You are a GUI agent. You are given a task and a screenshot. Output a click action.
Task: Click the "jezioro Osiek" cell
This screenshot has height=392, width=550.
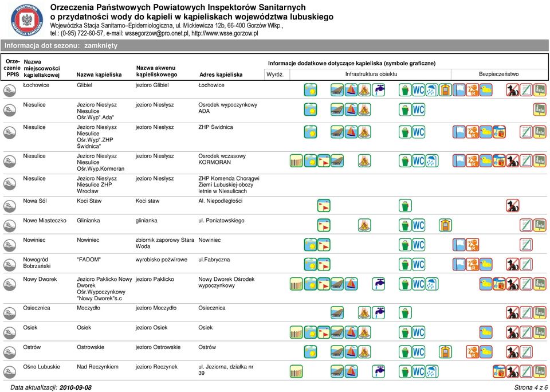coord(151,328)
